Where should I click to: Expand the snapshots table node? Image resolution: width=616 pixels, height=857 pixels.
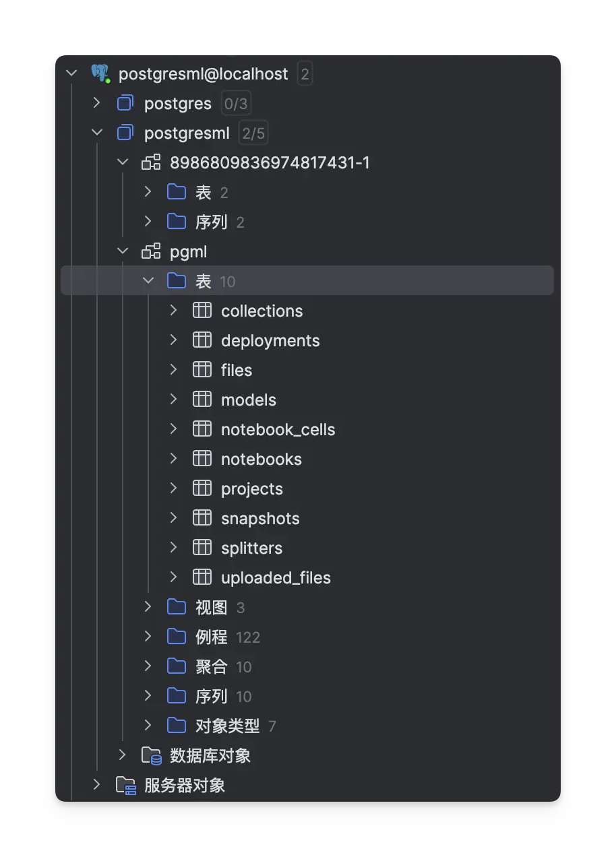(x=173, y=517)
